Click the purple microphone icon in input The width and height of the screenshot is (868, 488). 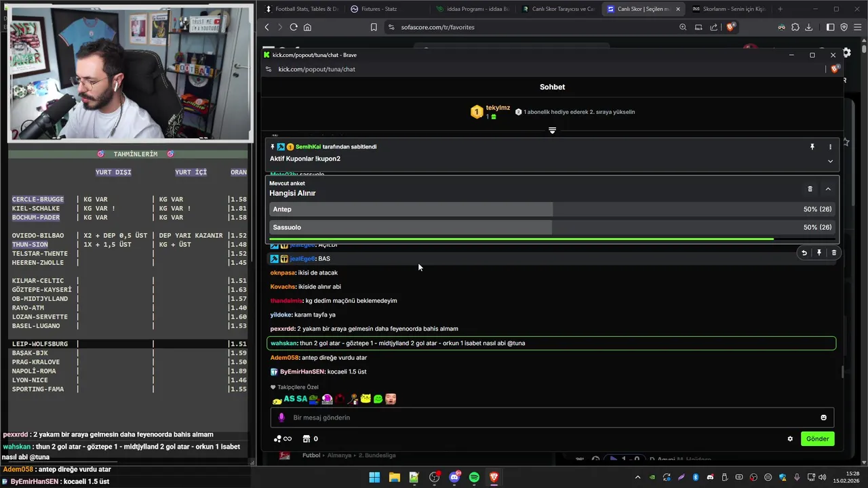(281, 418)
